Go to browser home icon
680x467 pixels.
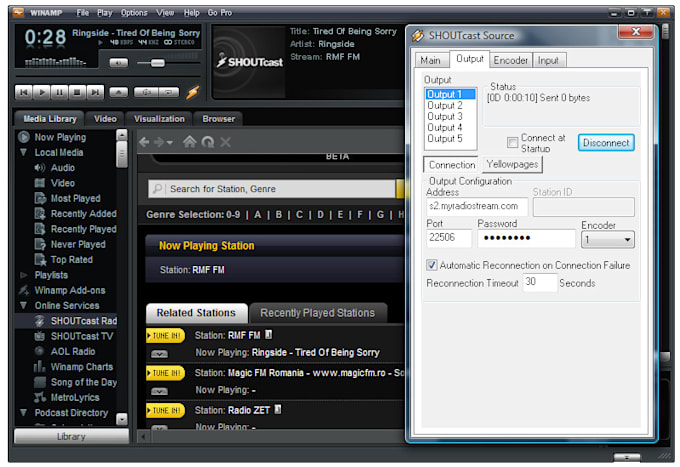pyautogui.click(x=189, y=142)
